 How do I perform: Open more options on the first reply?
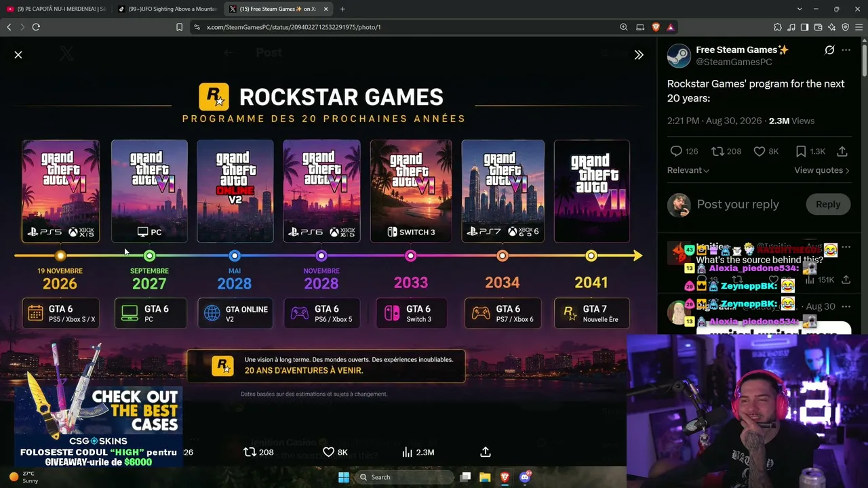point(846,247)
